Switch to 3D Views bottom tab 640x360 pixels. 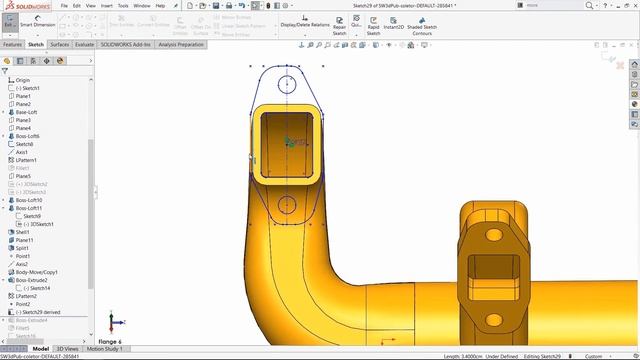coord(67,349)
